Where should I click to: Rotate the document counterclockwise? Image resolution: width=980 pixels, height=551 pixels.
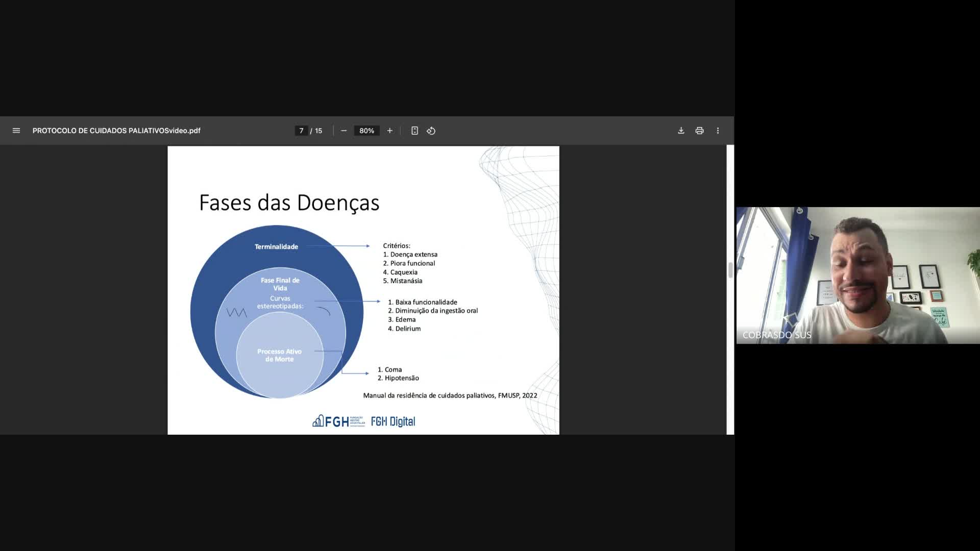(431, 131)
